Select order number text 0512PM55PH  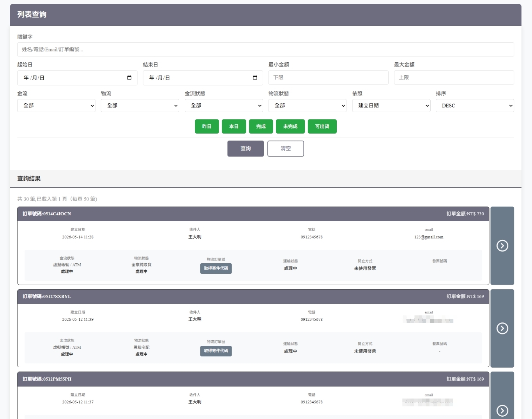pos(57,379)
